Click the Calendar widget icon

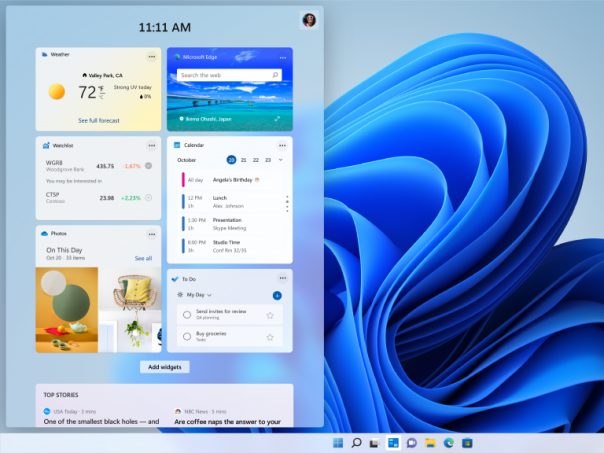177,145
